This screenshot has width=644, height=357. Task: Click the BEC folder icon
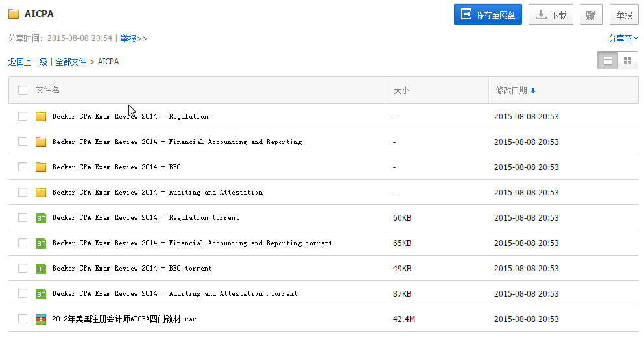[x=41, y=167]
